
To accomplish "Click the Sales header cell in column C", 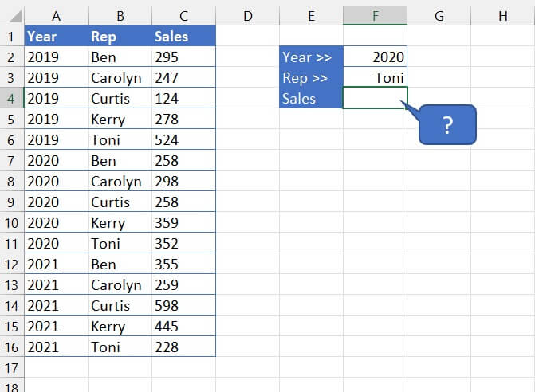I will pyautogui.click(x=183, y=37).
